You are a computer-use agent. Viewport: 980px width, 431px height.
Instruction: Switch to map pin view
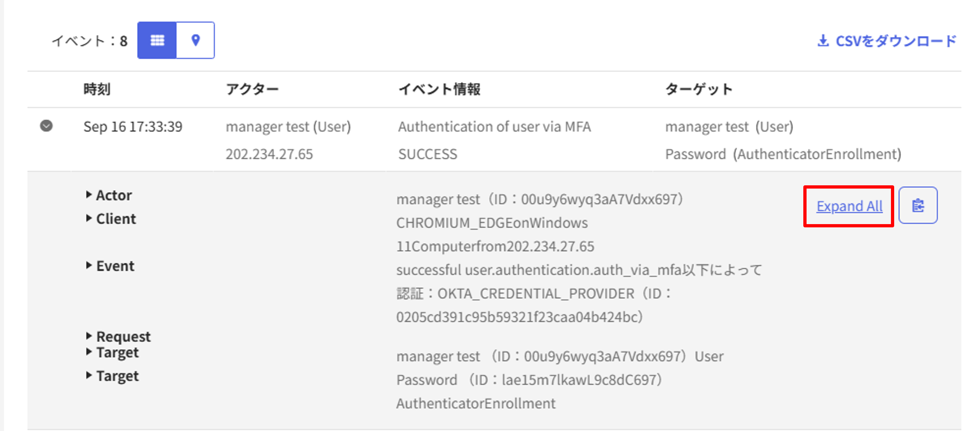click(x=195, y=40)
